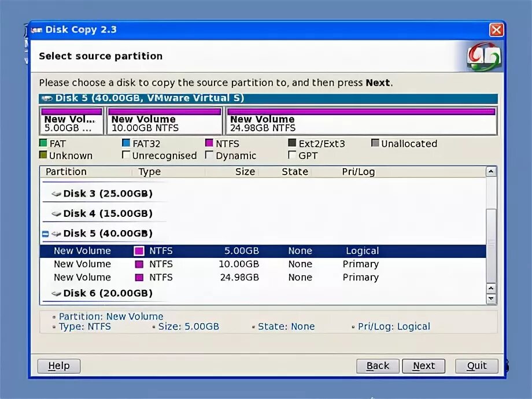This screenshot has width=532, height=399.
Task: Click the GPT legend box
Action: pyautogui.click(x=292, y=155)
